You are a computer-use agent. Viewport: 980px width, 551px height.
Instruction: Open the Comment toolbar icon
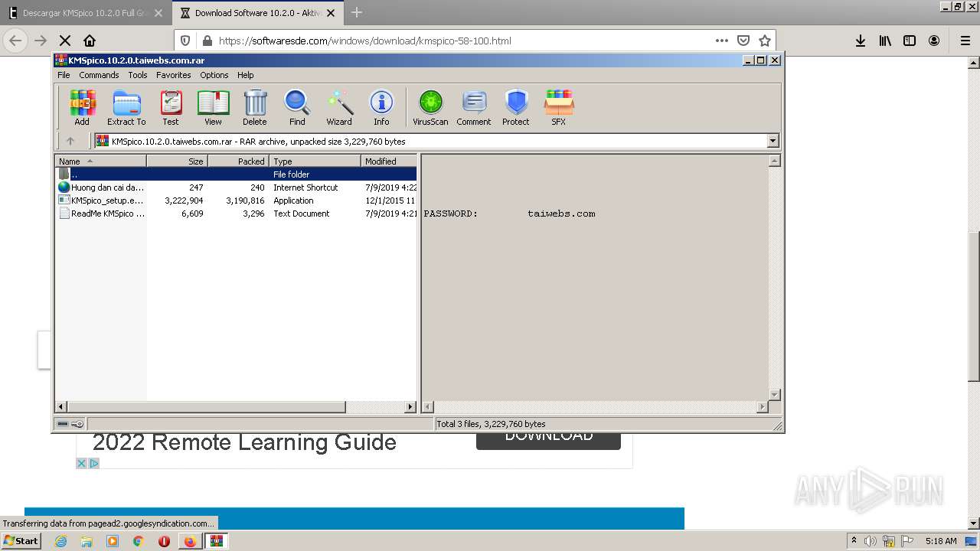click(x=474, y=107)
